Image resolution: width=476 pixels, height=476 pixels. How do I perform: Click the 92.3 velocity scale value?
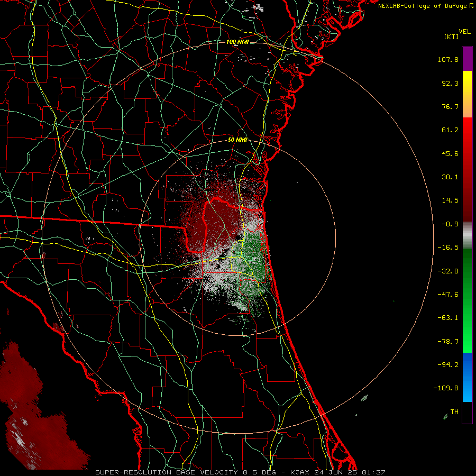coord(450,83)
